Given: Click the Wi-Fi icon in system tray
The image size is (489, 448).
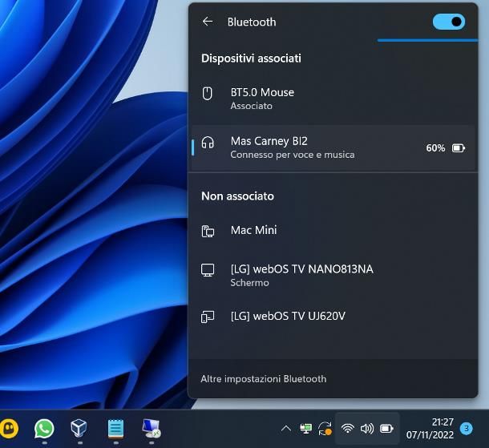Looking at the screenshot, I should [347, 429].
